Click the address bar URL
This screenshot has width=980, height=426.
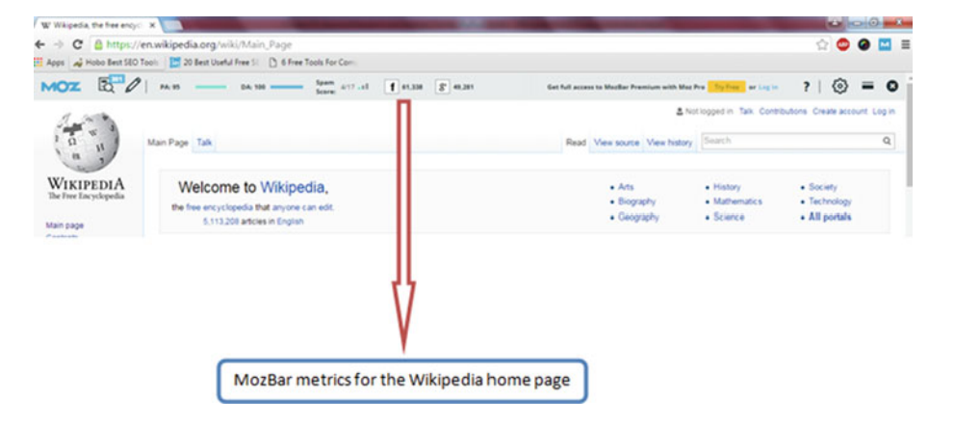tap(198, 45)
